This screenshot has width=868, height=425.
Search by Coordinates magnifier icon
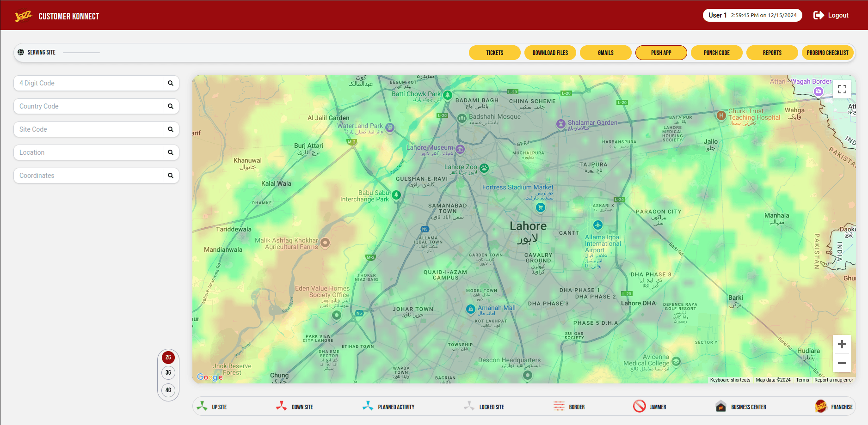tap(171, 176)
